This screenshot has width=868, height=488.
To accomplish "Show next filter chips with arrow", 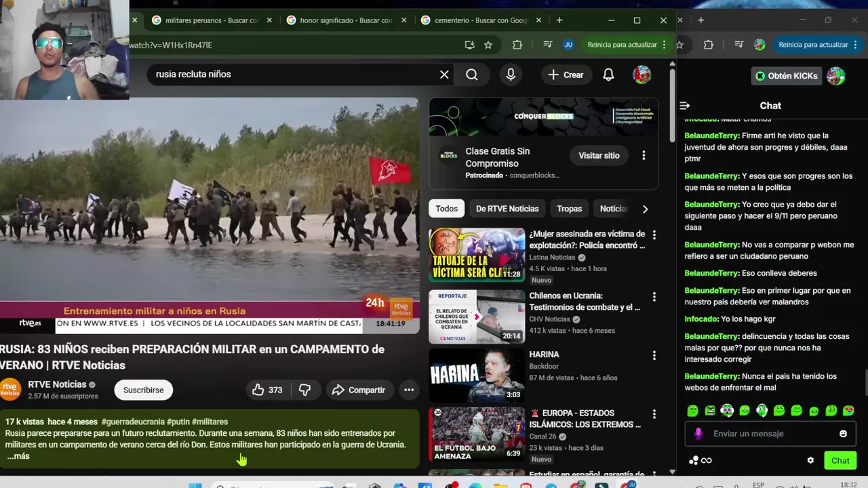I will [x=645, y=209].
